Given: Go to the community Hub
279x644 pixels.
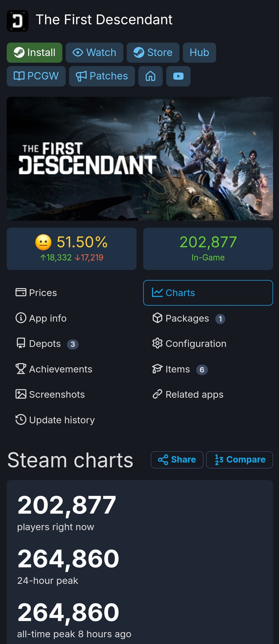Looking at the screenshot, I should pos(199,53).
